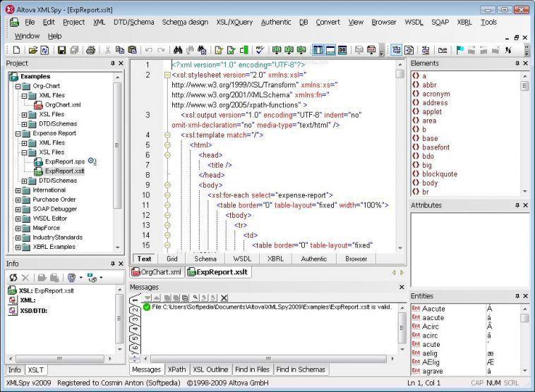The width and height of the screenshot is (535, 392).
Task: Click the Elements list scroll down arrow
Action: [x=524, y=192]
